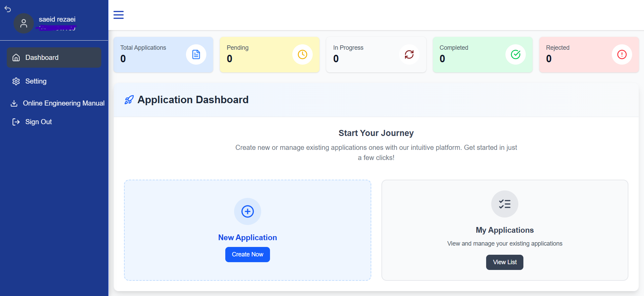Click the New Application heading link
The height and width of the screenshot is (296, 644).
[248, 237]
